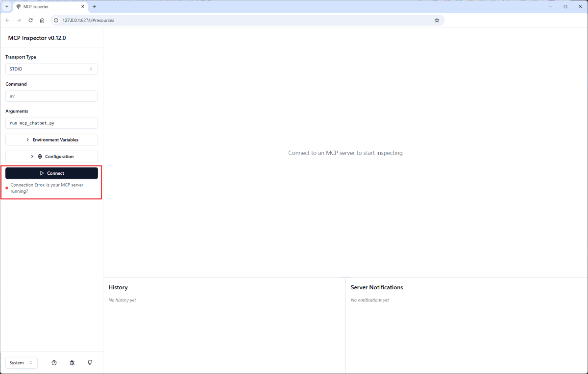The height and width of the screenshot is (374, 588).
Task: Click the browser reload icon
Action: [30, 20]
